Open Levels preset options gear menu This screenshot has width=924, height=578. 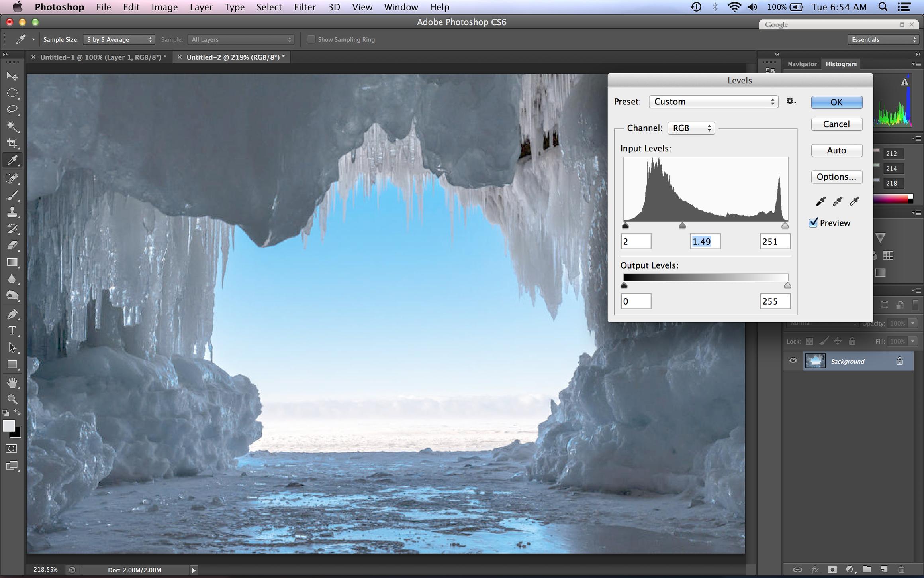pos(791,101)
